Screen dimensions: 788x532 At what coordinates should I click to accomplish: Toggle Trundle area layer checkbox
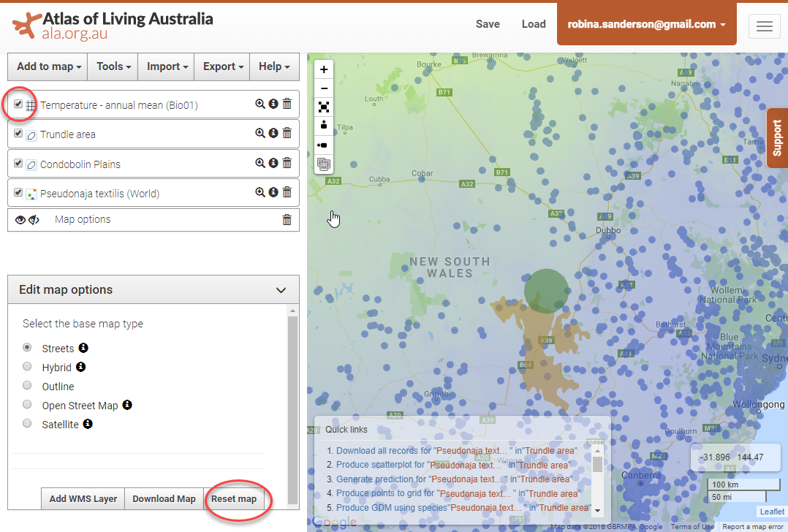pyautogui.click(x=18, y=133)
